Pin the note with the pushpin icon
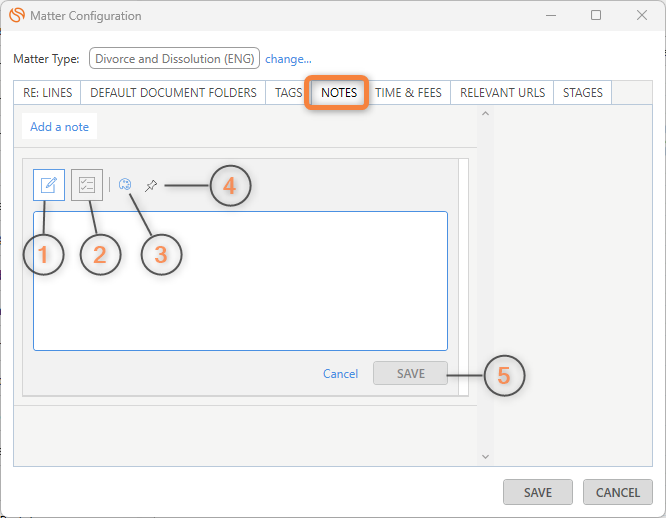This screenshot has width=666, height=518. point(151,185)
